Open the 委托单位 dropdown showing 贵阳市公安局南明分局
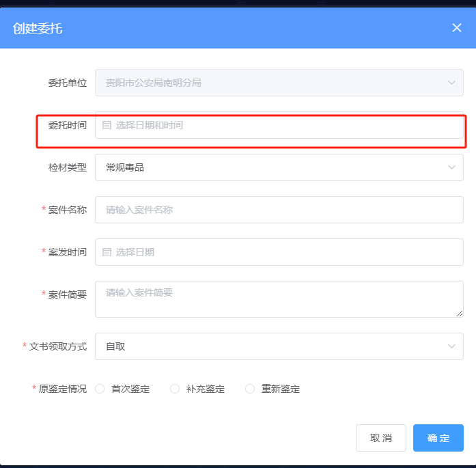 (273, 83)
